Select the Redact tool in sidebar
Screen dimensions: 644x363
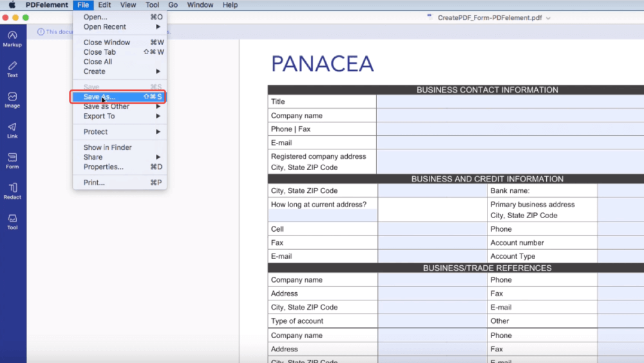pyautogui.click(x=12, y=191)
